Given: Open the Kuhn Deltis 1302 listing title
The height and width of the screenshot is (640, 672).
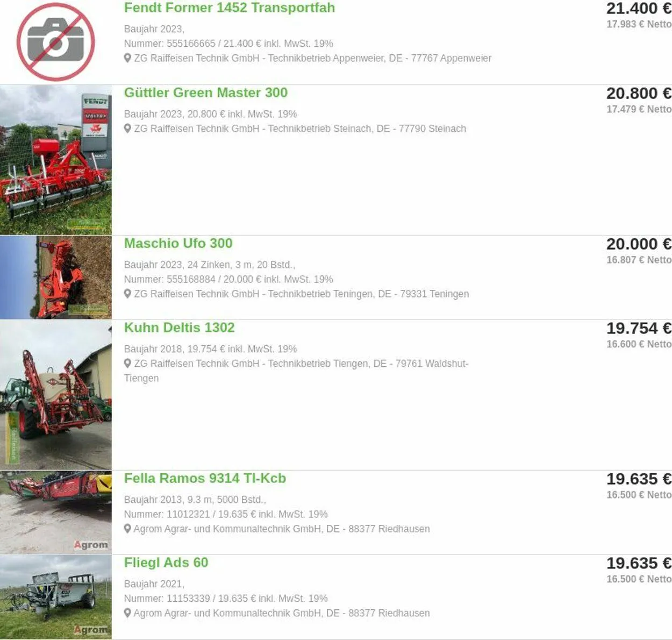Looking at the screenshot, I should tap(180, 328).
